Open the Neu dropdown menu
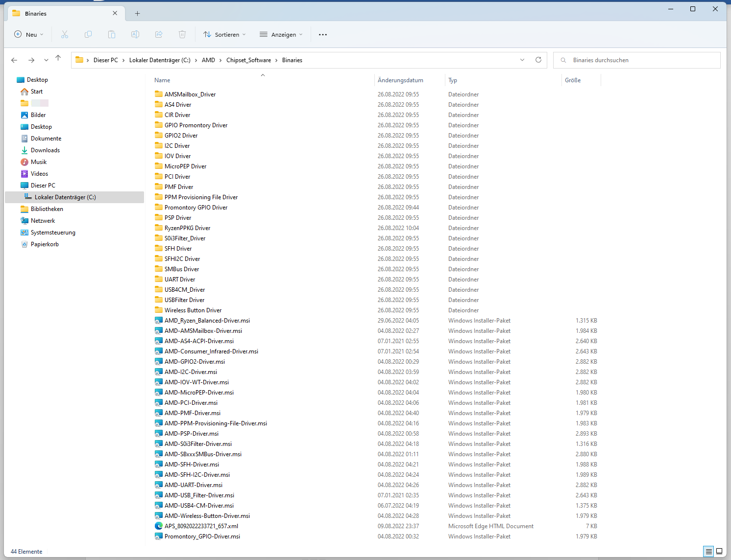 pyautogui.click(x=29, y=34)
